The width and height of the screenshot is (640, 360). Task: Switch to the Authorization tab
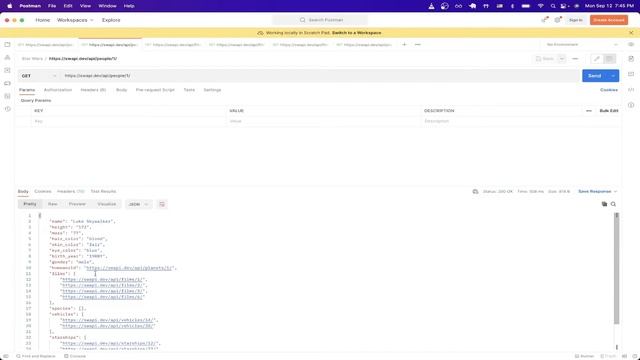(58, 90)
